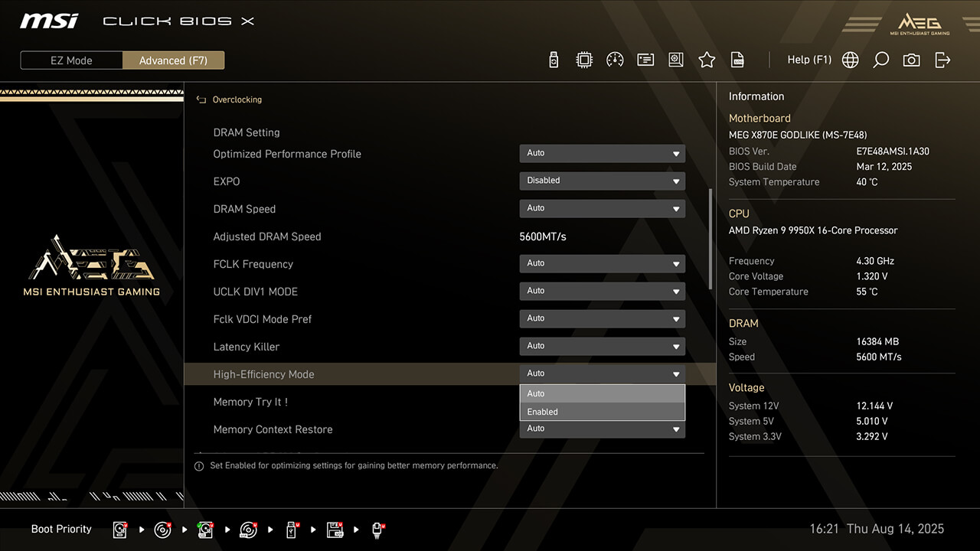Click the exit icon at top right
The image size is (980, 551).
point(942,60)
